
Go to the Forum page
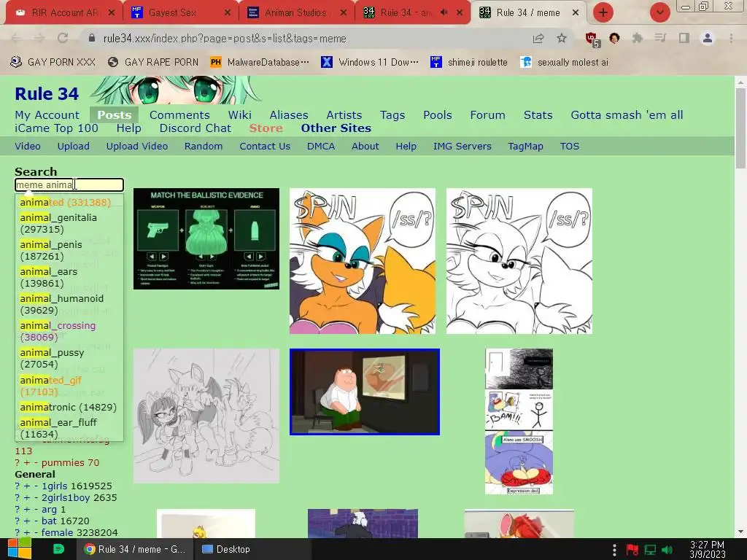(x=487, y=114)
